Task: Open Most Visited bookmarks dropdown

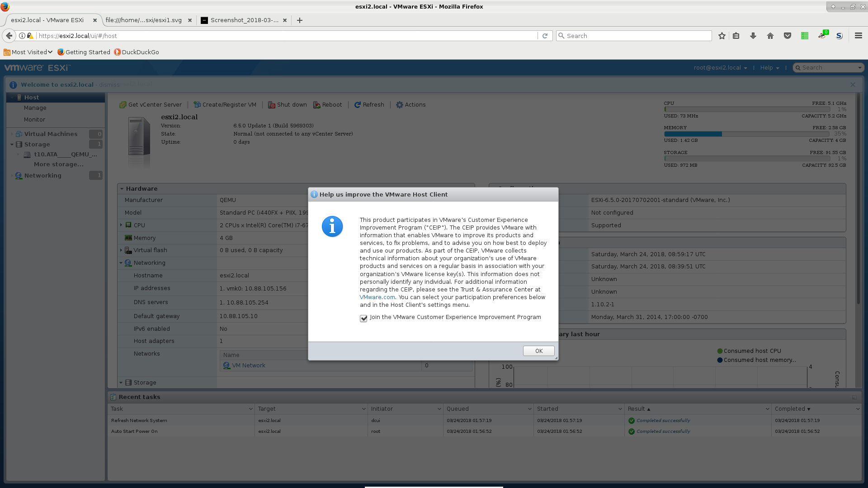Action: click(x=28, y=52)
